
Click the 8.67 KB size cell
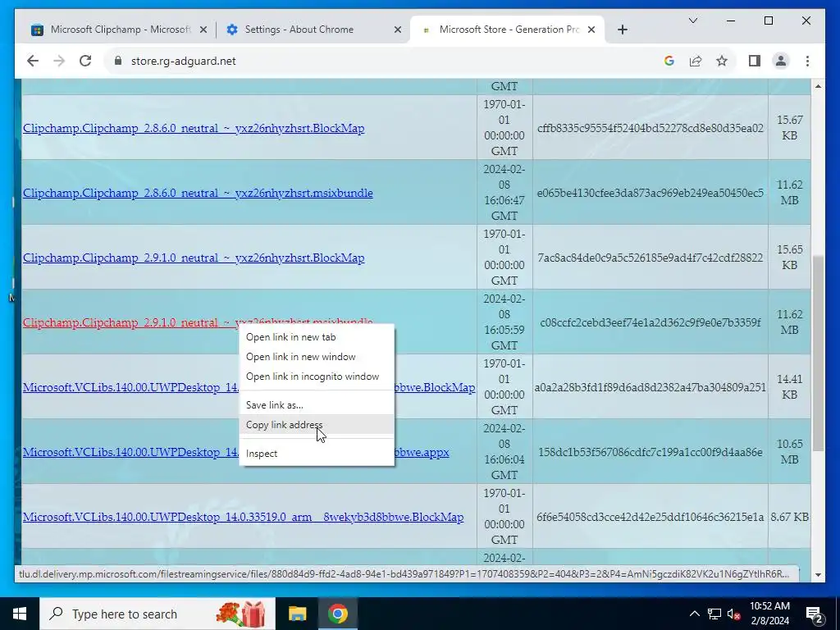[790, 517]
